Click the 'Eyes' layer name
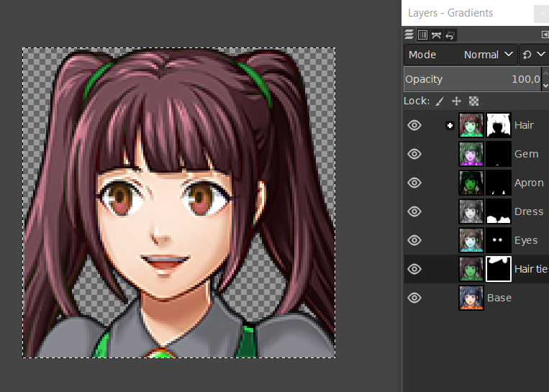 [526, 240]
